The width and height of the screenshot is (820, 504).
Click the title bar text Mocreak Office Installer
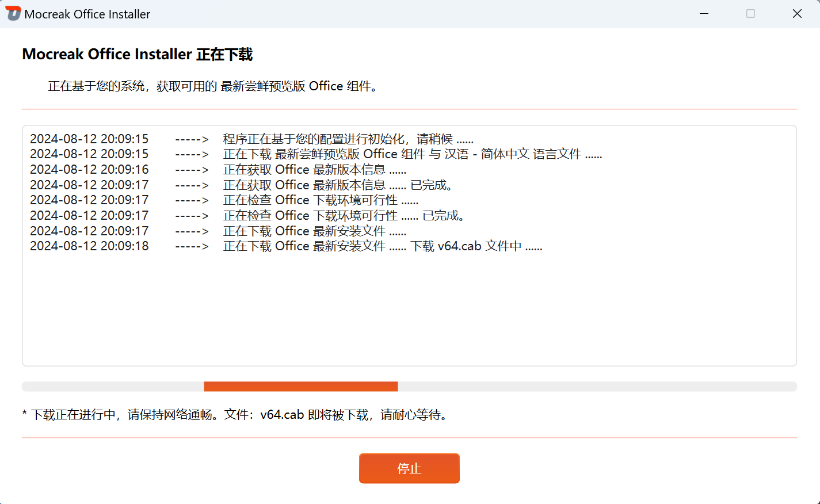tap(87, 14)
